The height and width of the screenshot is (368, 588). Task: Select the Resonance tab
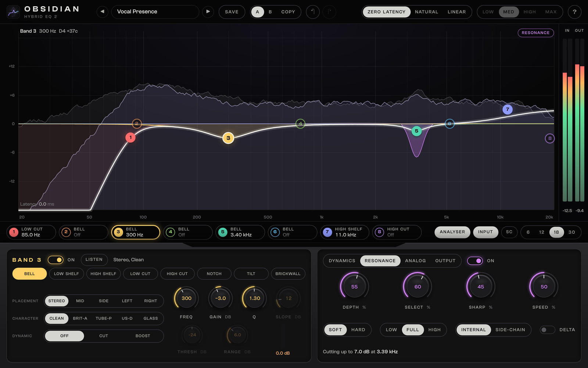pos(380,261)
